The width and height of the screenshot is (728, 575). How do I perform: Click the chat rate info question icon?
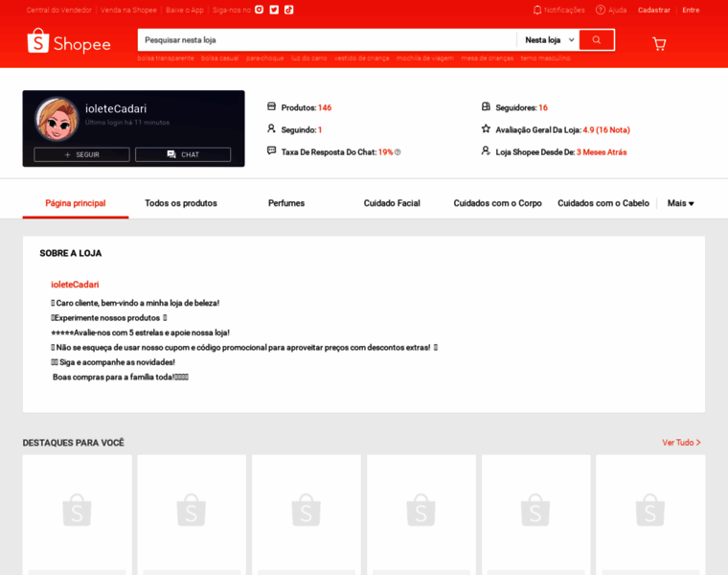click(398, 152)
